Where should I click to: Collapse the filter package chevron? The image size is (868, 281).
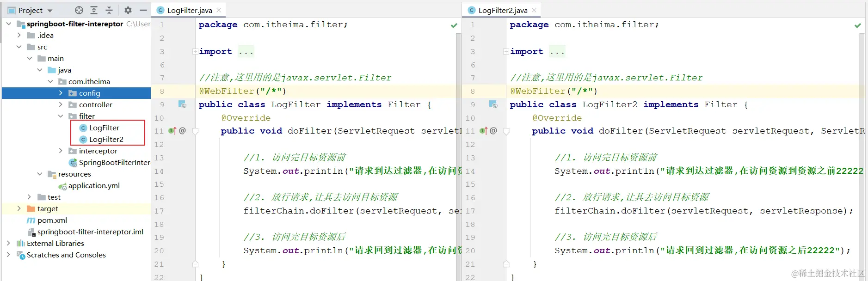click(x=61, y=116)
